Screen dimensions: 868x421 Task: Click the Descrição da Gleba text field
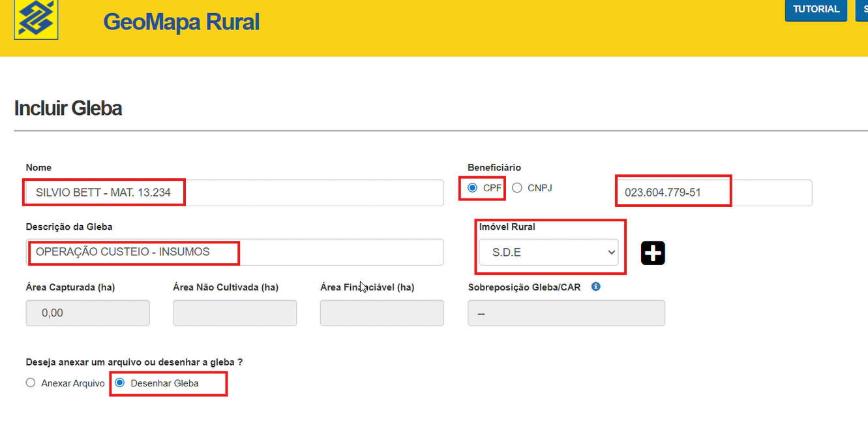(x=235, y=252)
